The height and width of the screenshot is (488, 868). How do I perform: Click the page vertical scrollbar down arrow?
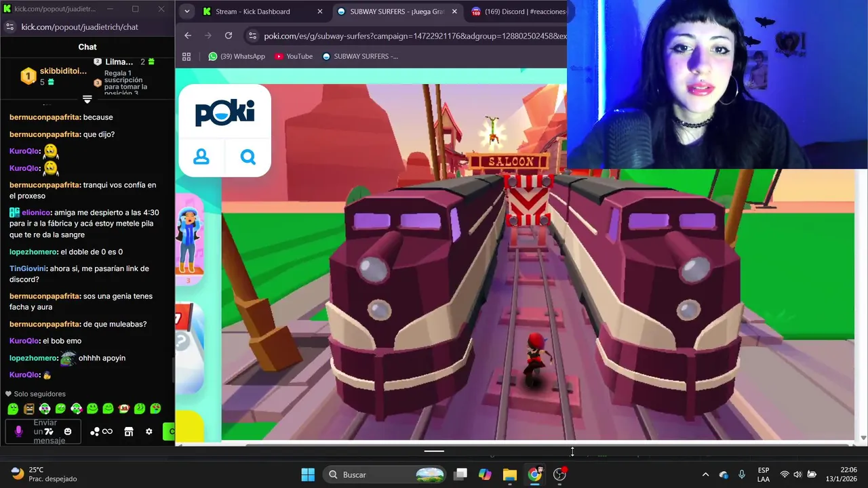pyautogui.click(x=863, y=438)
